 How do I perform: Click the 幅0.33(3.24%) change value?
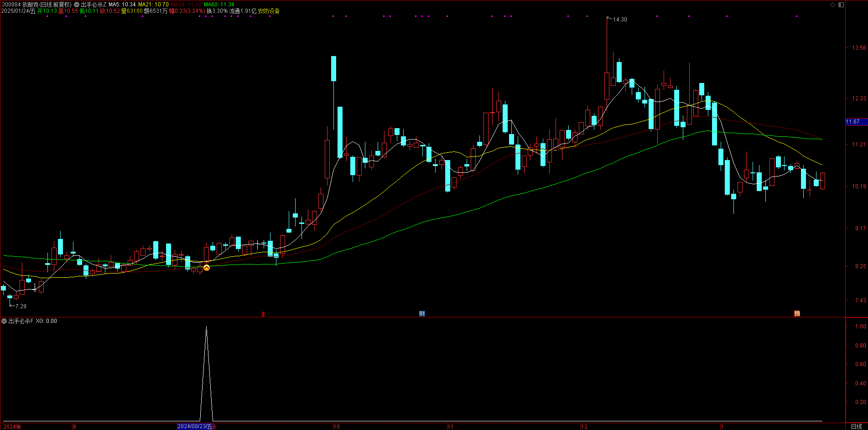tap(187, 11)
